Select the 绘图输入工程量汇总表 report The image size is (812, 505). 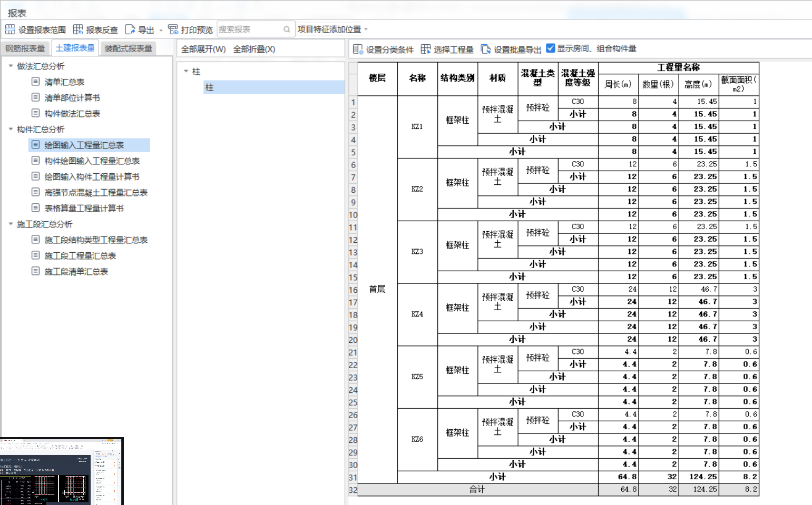point(84,145)
